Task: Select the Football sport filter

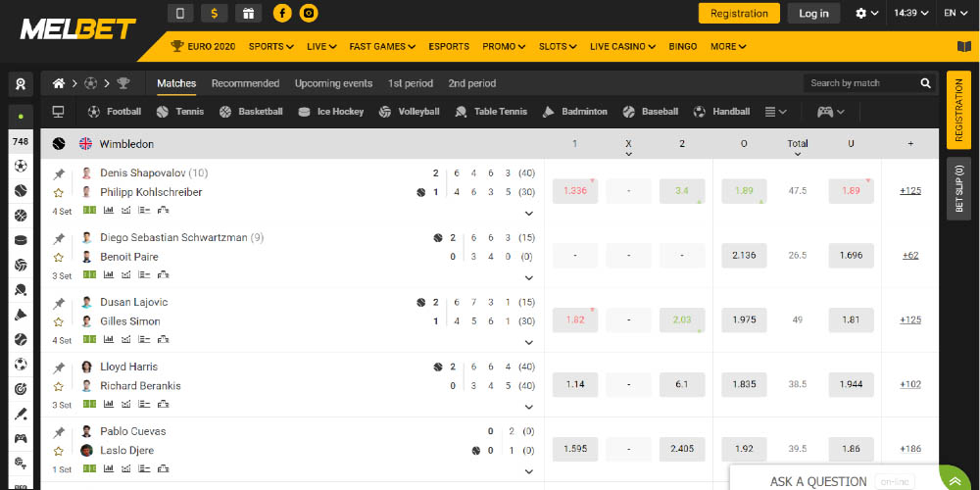Action: click(115, 112)
